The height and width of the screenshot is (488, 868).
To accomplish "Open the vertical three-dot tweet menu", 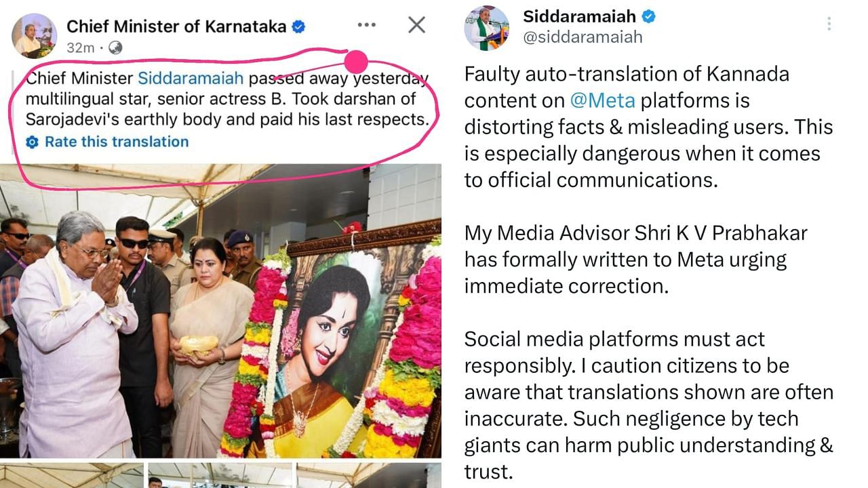I will [829, 24].
